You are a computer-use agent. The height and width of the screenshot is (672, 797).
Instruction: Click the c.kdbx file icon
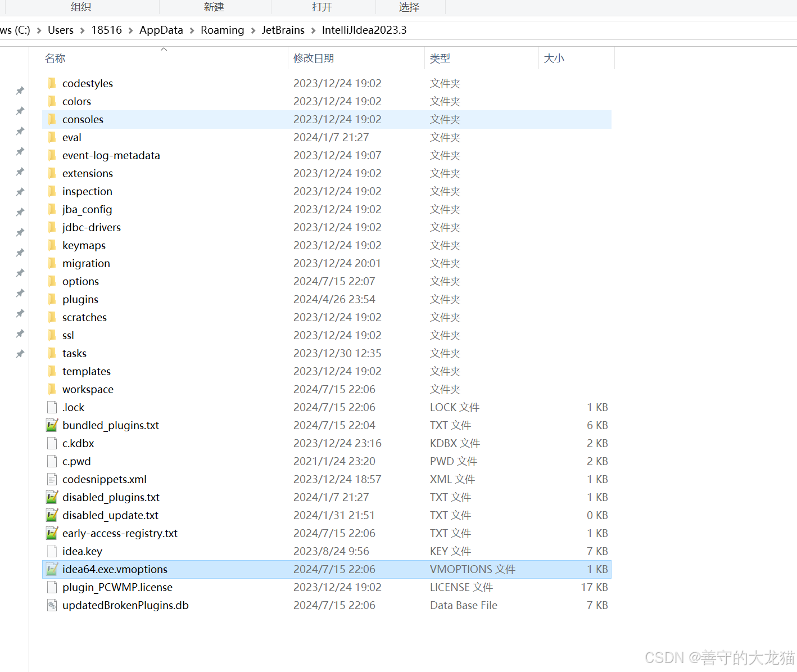coord(52,443)
